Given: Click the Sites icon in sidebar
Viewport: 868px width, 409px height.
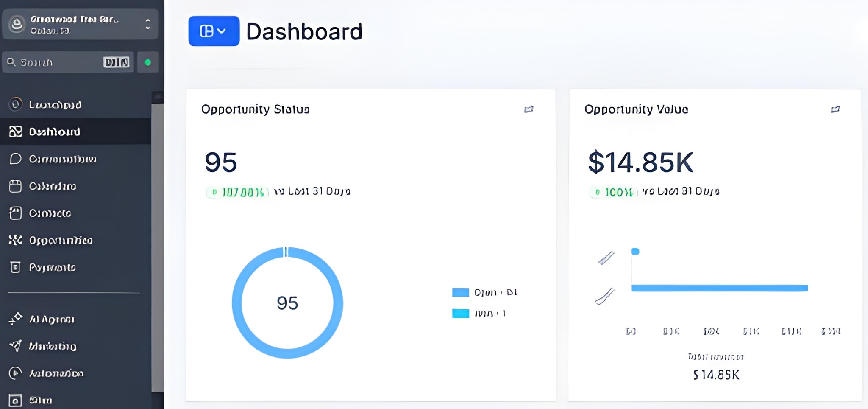Looking at the screenshot, I should (16, 400).
